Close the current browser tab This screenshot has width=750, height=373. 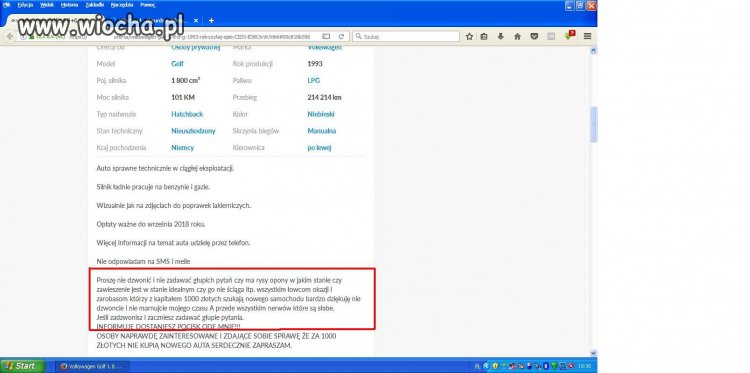pyautogui.click(x=196, y=21)
